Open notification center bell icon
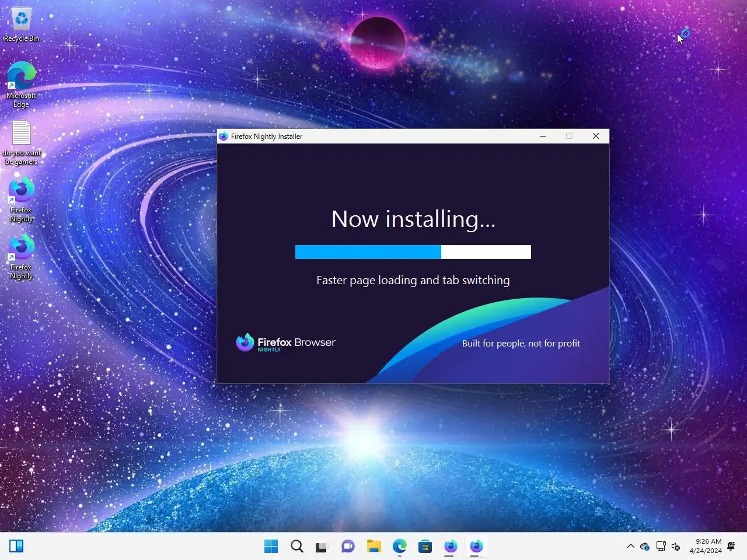Screen dimensions: 747x560 pos(731,547)
